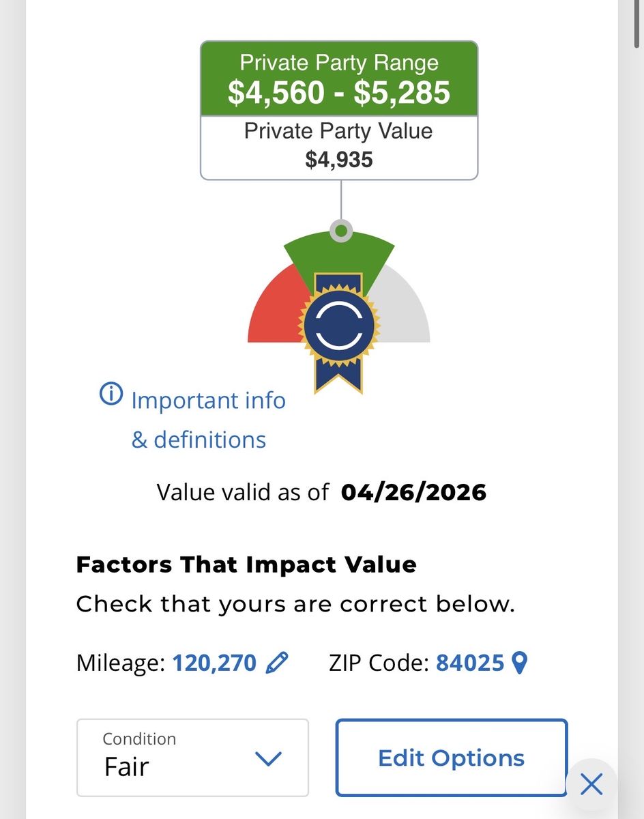Open the Condition dropdown showing Fair
The height and width of the screenshot is (819, 644).
pyautogui.click(x=192, y=758)
